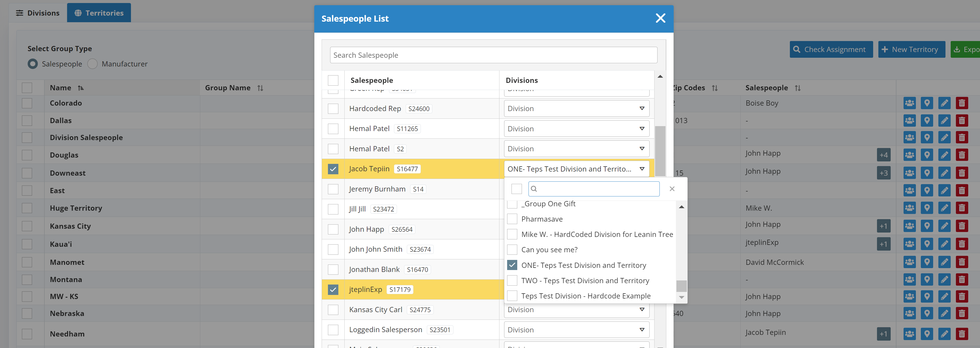
Task: Edit the Douglas territory with pencil icon
Action: pos(944,155)
